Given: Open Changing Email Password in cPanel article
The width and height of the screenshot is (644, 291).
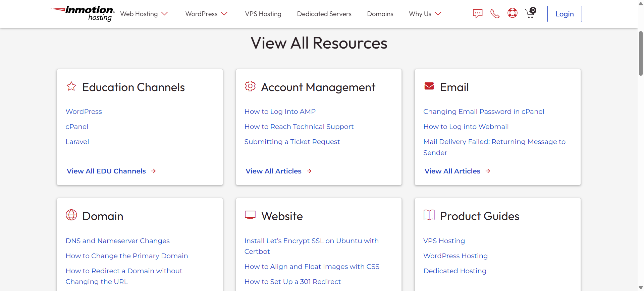Looking at the screenshot, I should click(x=484, y=112).
